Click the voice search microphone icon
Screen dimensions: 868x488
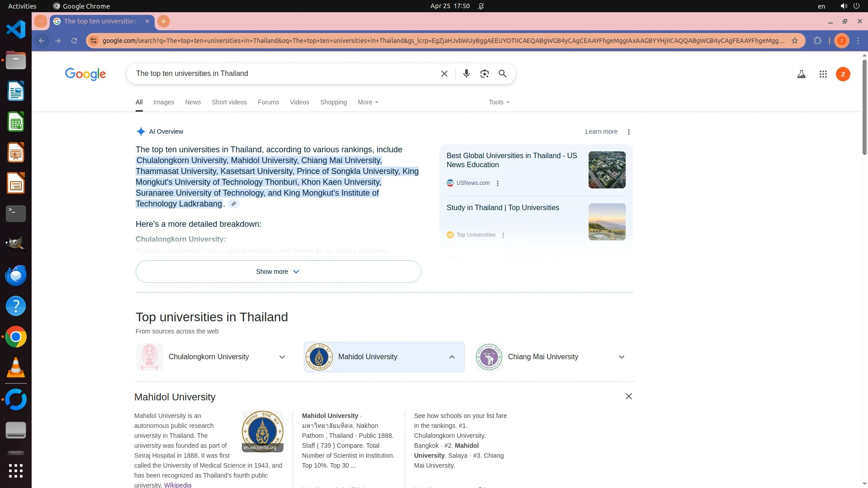click(466, 74)
